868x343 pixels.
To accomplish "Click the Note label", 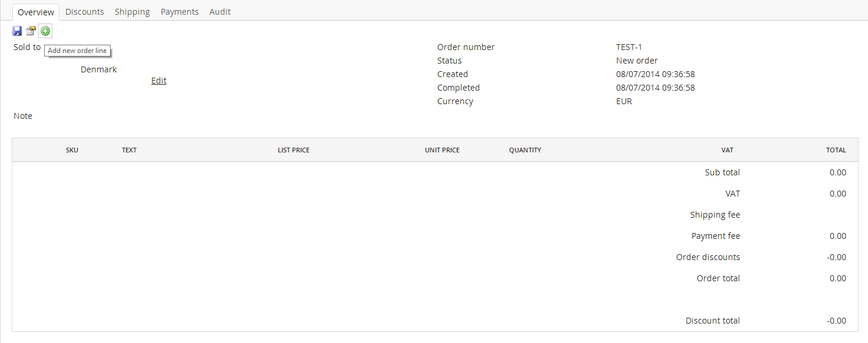I will pyautogui.click(x=23, y=116).
